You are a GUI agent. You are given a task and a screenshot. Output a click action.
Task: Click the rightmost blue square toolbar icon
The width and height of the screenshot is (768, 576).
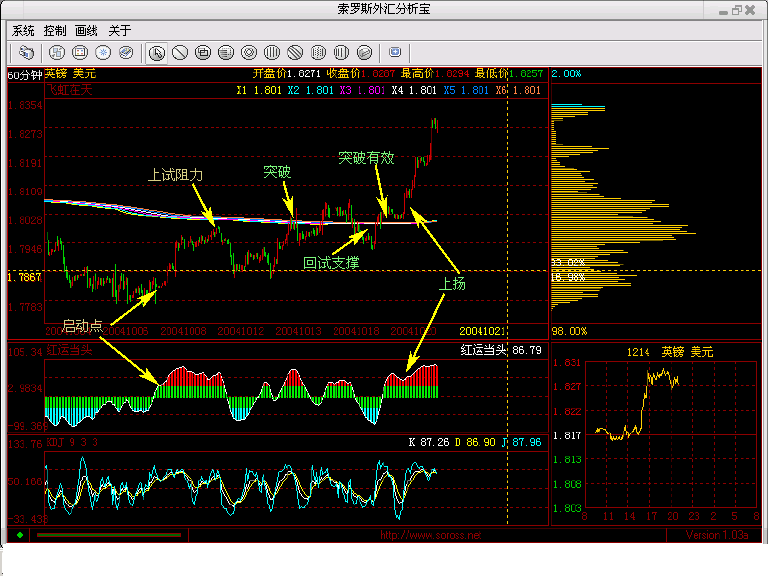[395, 51]
